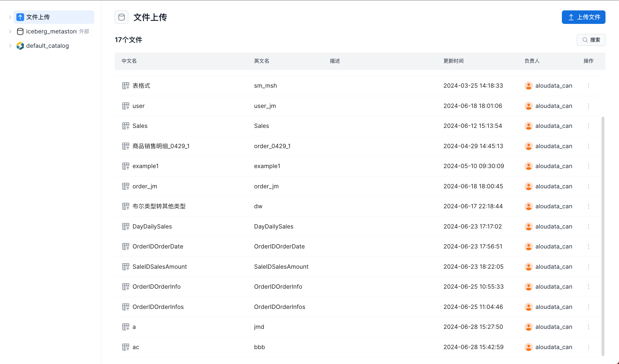This screenshot has height=364, width=619.
Task: Click the iceberg_metastore database icon
Action: click(x=20, y=31)
